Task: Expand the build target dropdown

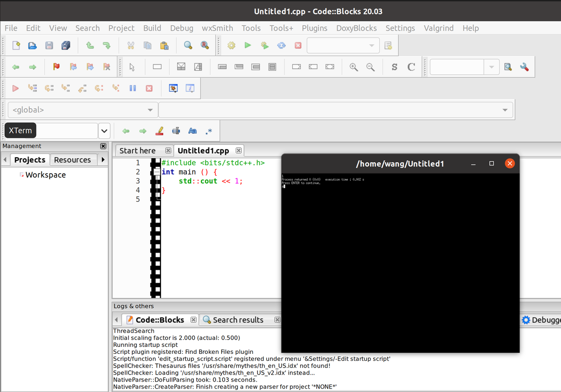Action: click(372, 46)
